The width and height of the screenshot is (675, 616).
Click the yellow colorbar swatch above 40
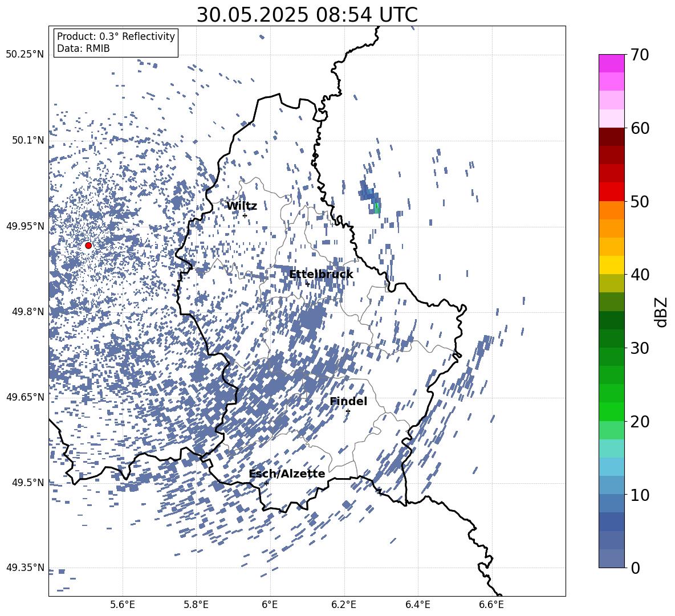[612, 265]
